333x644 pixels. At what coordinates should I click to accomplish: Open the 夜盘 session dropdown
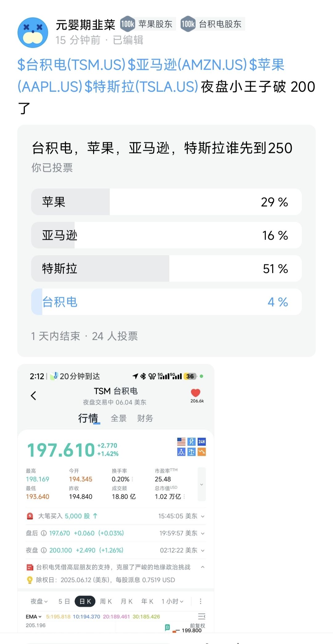click(x=39, y=601)
